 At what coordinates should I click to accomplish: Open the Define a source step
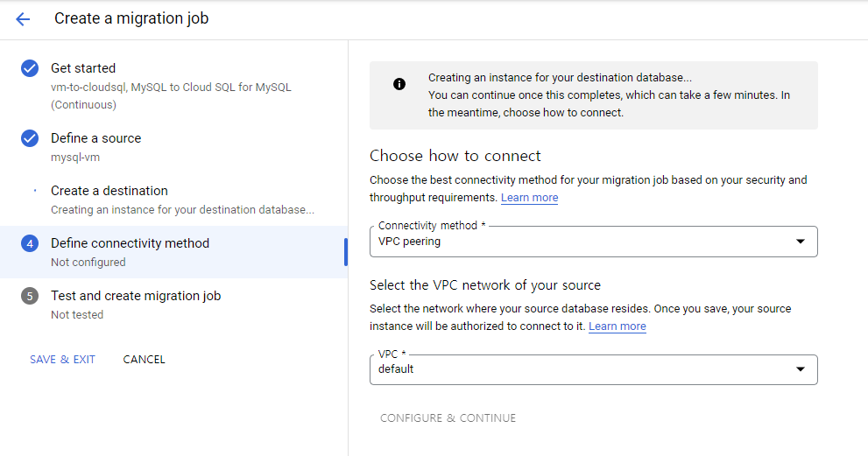point(173,147)
